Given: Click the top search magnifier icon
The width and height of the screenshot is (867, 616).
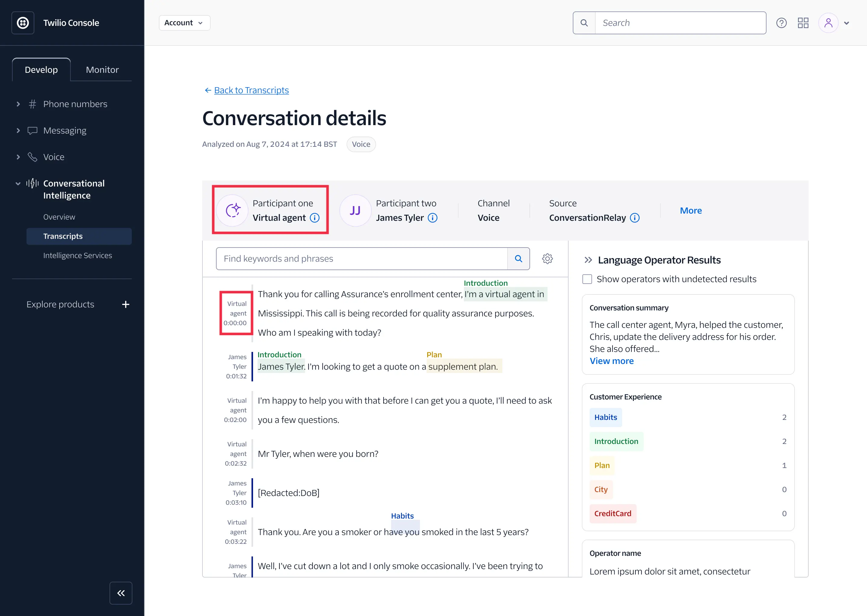Looking at the screenshot, I should coord(584,23).
